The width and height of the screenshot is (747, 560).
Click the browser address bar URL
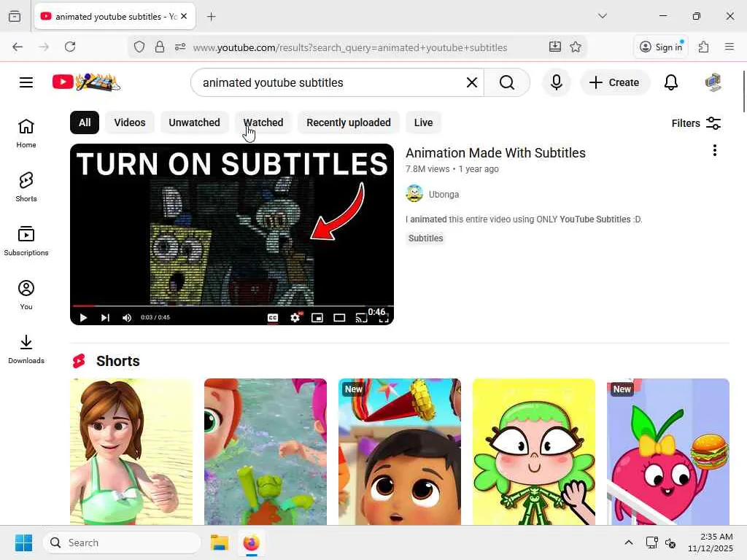(349, 47)
